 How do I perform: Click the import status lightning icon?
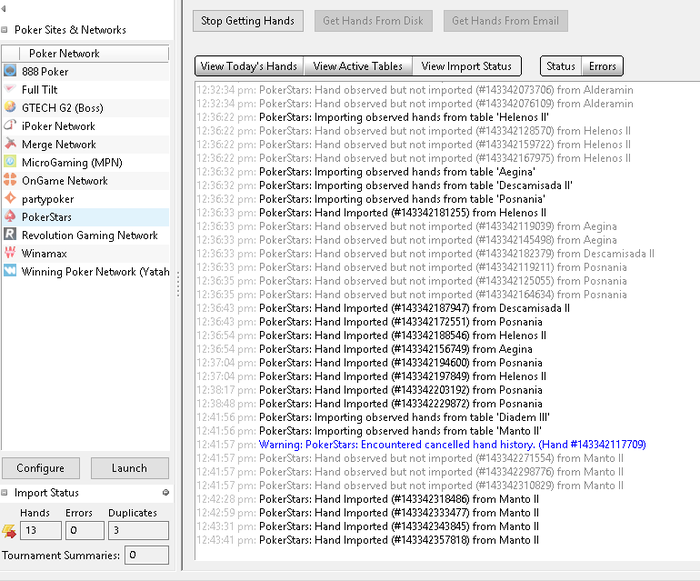point(9,531)
